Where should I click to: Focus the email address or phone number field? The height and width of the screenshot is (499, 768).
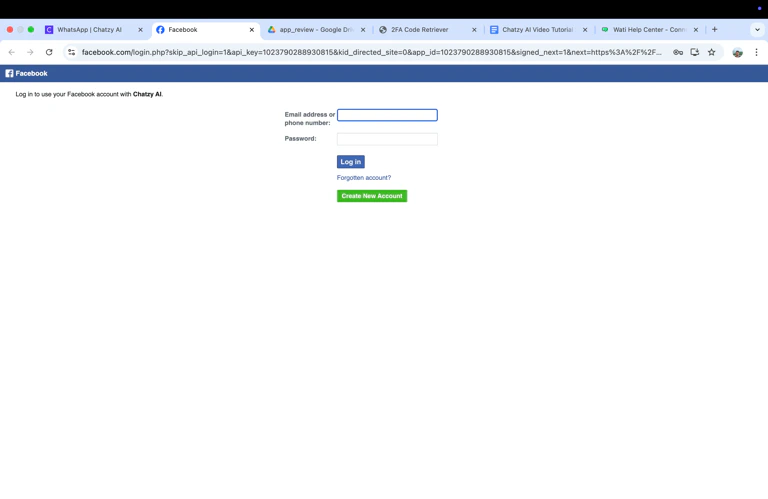click(x=387, y=115)
